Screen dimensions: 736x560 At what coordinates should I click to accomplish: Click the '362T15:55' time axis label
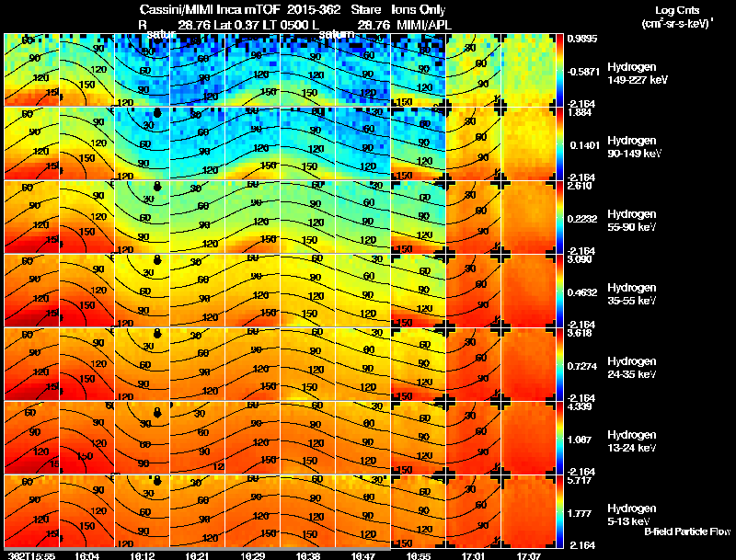click(32, 555)
